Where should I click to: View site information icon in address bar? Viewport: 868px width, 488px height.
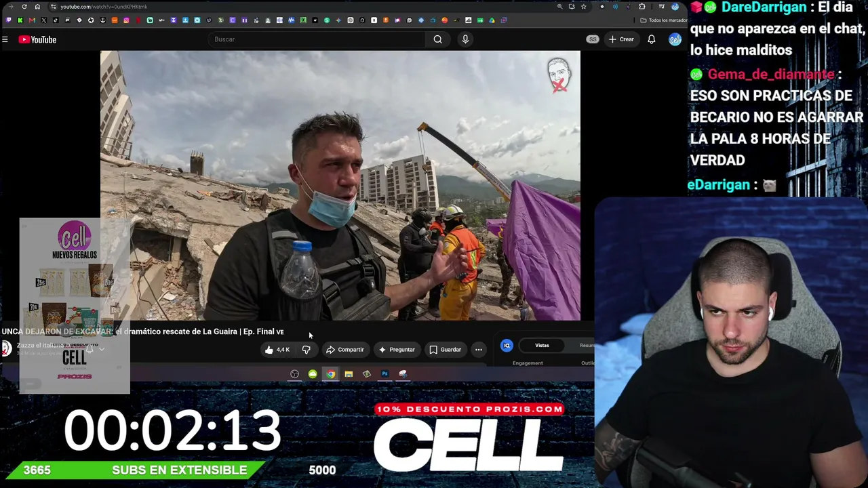(x=53, y=7)
